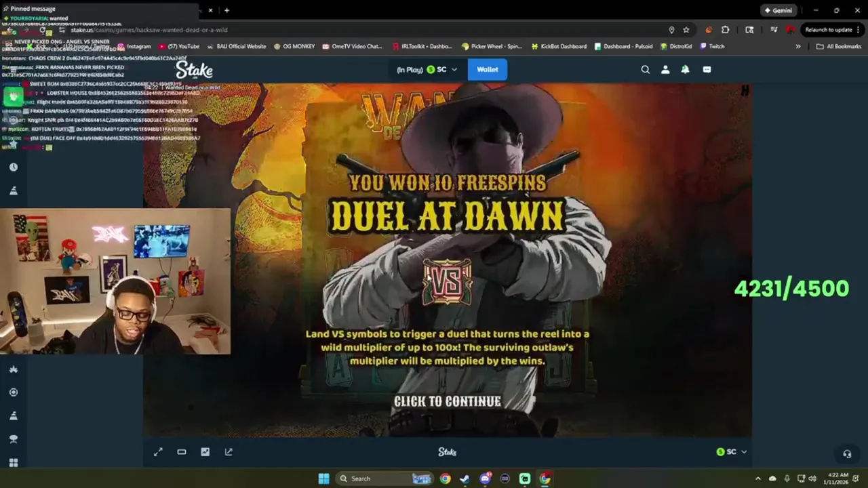Image resolution: width=868 pixels, height=488 pixels.
Task: Open live stats chart icon
Action: [205, 452]
